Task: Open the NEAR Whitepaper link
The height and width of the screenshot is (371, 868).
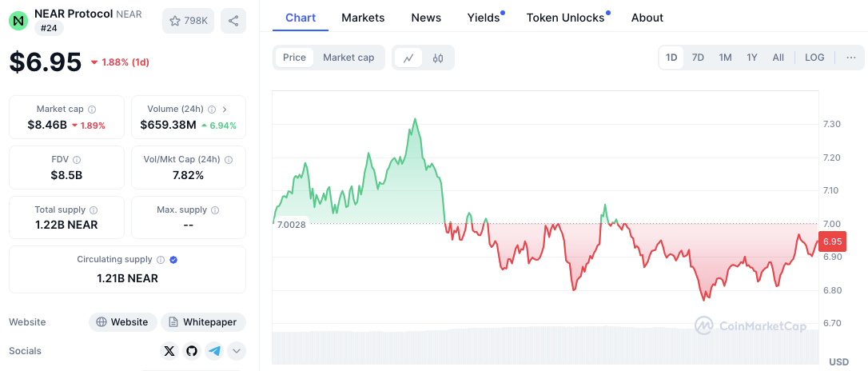Action: [204, 322]
